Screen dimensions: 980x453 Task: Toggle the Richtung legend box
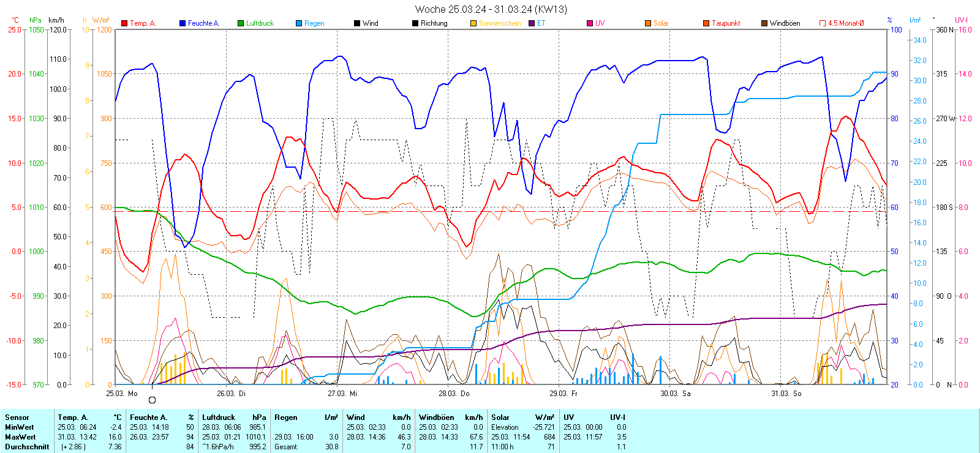click(x=415, y=23)
